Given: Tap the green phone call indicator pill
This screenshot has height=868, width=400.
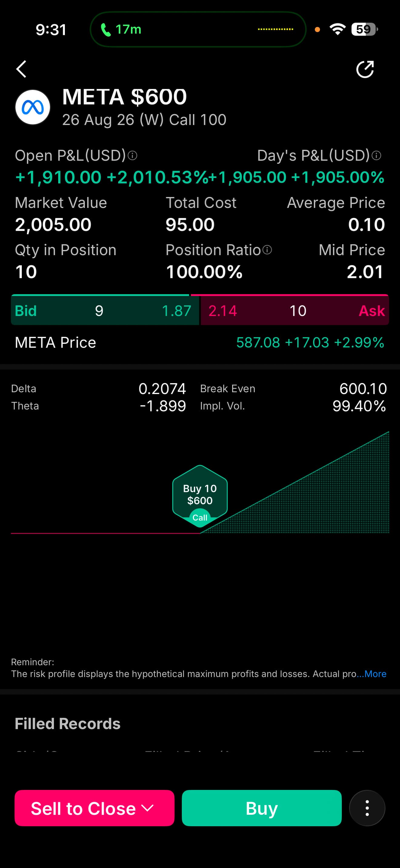Looking at the screenshot, I should point(198,29).
